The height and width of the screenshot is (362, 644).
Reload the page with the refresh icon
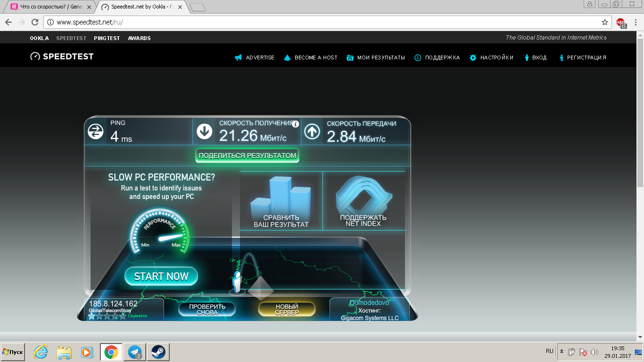click(x=34, y=22)
